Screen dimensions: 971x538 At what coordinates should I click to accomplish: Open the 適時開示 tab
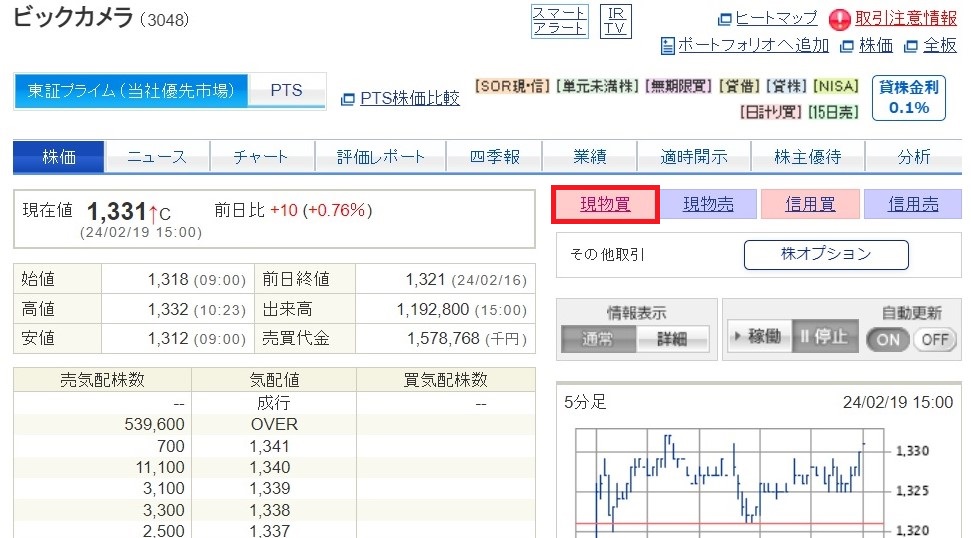[x=694, y=157]
